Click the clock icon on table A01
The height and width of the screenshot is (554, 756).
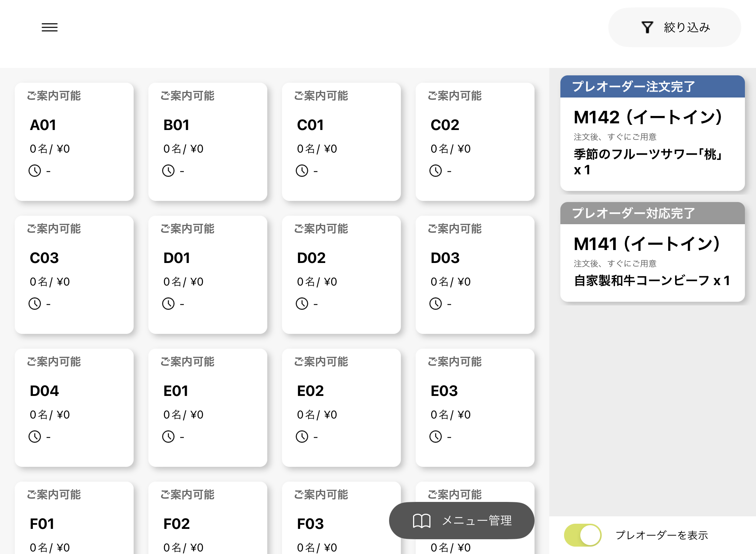[x=35, y=171]
